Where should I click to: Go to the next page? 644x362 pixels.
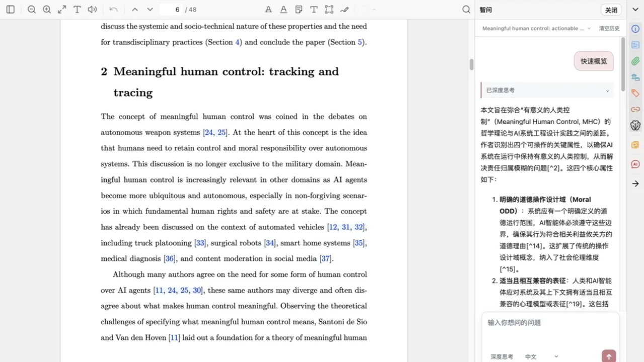(x=150, y=10)
